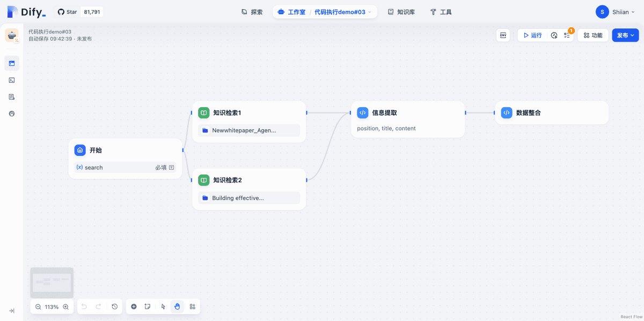Open version history in bottom toolbar
This screenshot has width=644, height=321.
click(x=115, y=307)
